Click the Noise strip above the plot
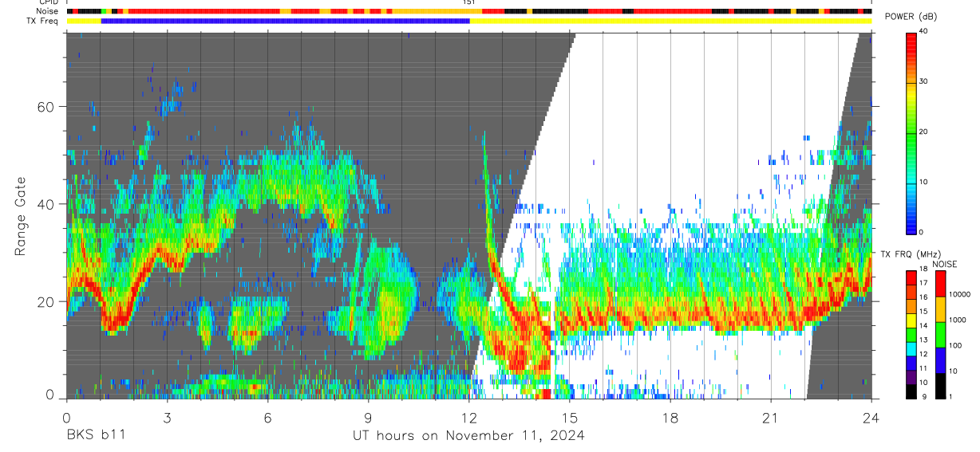The width and height of the screenshot is (980, 452). coord(469,12)
